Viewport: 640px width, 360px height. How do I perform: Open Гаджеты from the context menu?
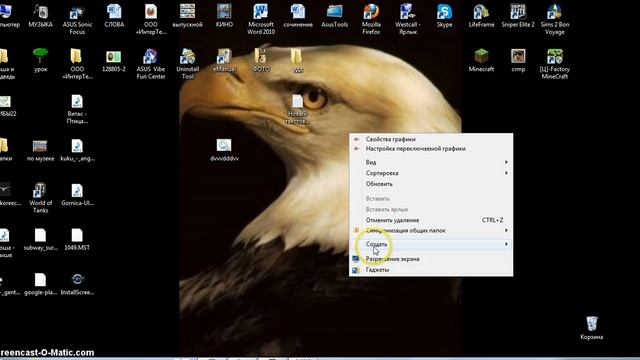[431, 270]
